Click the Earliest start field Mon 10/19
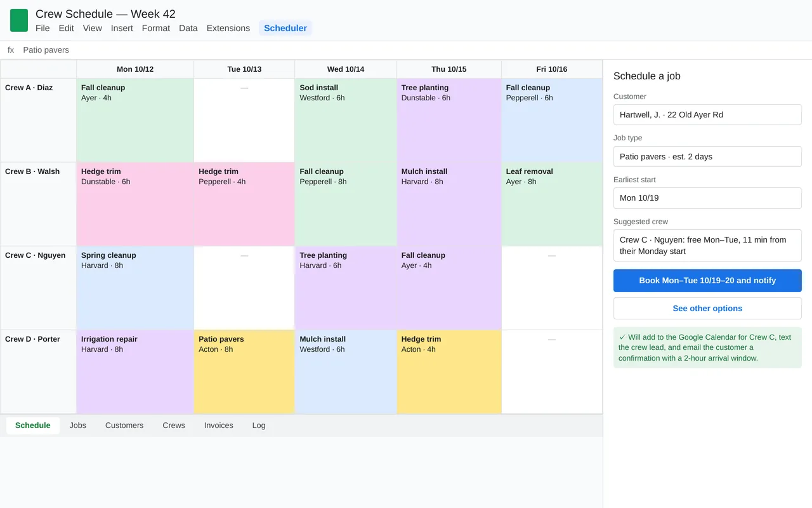The height and width of the screenshot is (508, 812). point(707,198)
